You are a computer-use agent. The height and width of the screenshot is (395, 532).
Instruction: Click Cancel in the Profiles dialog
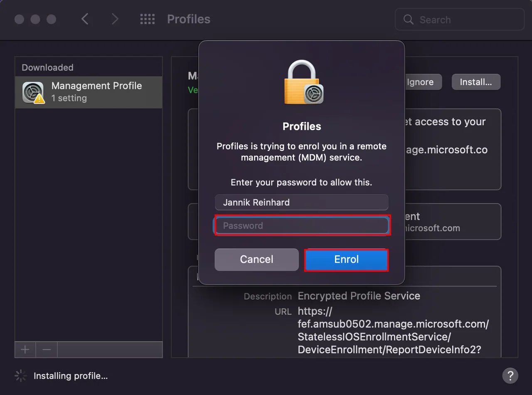point(256,259)
